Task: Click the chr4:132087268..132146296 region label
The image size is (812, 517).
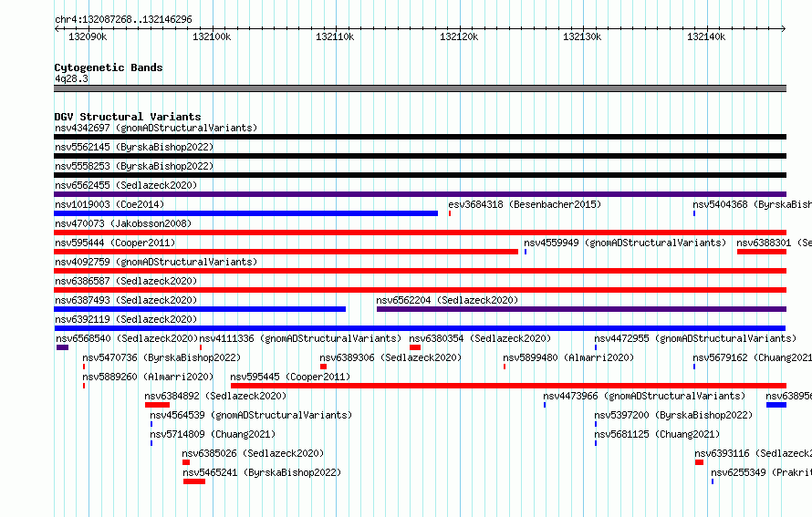Action: (123, 19)
